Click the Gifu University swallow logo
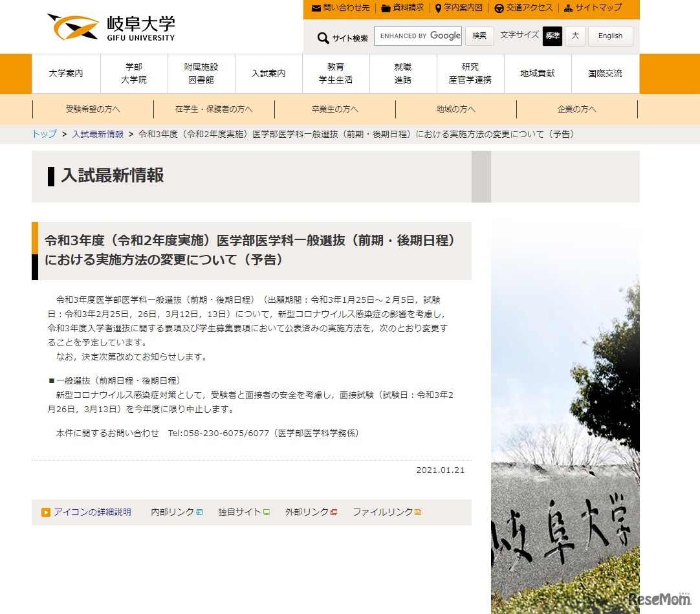Screen dimensions: 700x614 (73, 26)
